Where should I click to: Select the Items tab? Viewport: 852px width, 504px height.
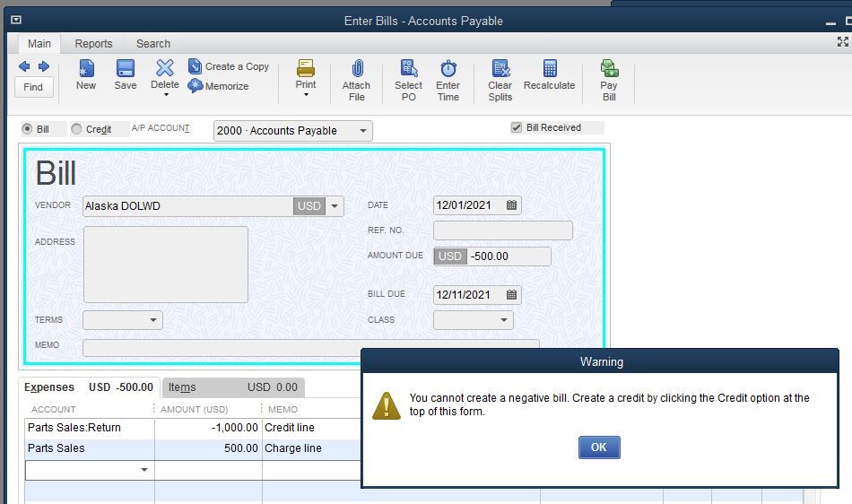pos(233,387)
